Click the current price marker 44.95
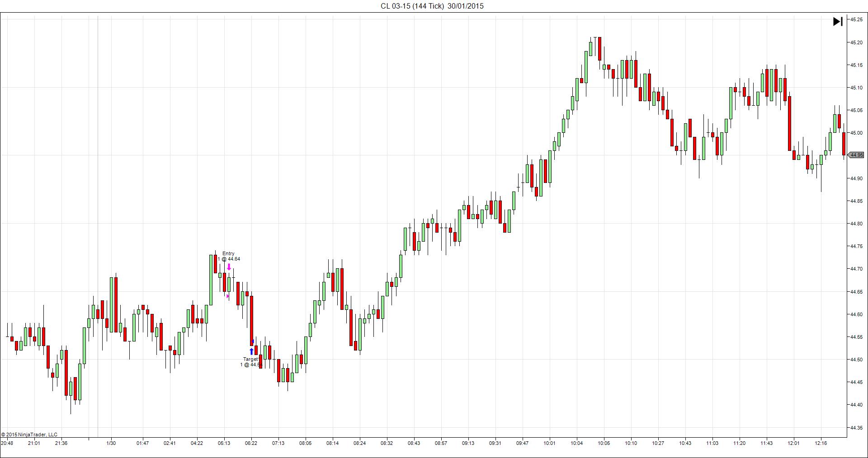This screenshot has height=458, width=868. (856, 155)
